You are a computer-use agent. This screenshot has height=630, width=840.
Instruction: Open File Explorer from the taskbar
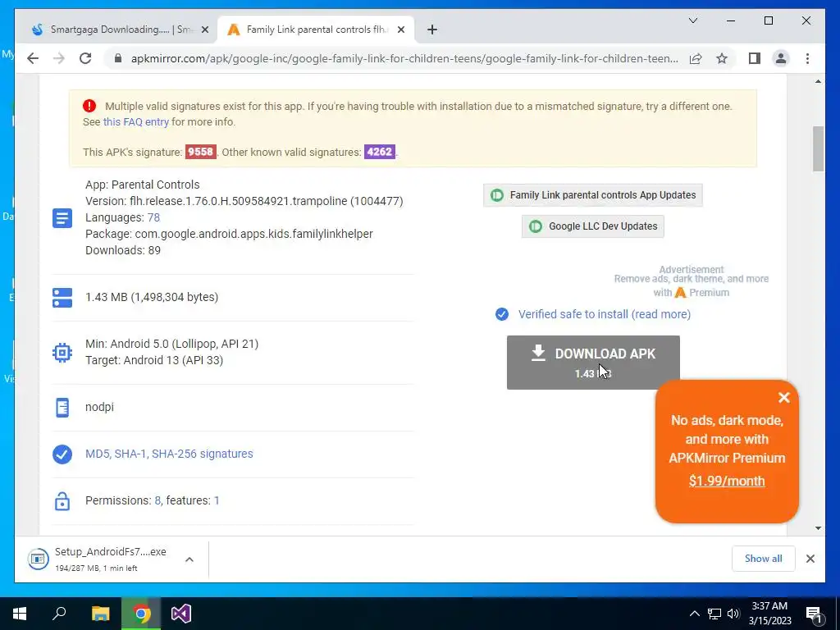(x=100, y=614)
